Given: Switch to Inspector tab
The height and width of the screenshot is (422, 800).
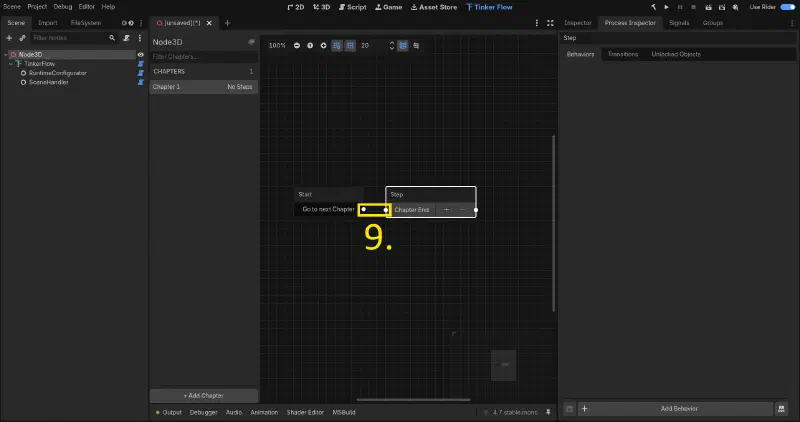Looking at the screenshot, I should [x=578, y=23].
